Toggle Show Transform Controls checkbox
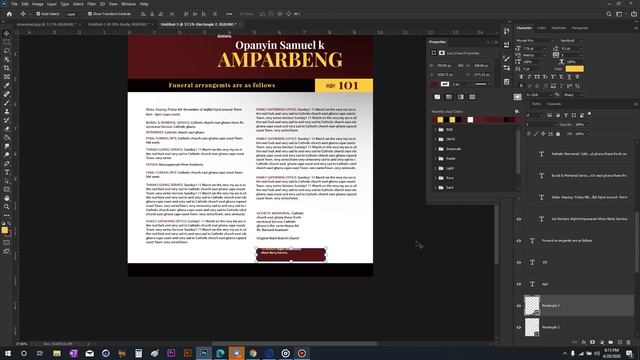 click(90, 14)
